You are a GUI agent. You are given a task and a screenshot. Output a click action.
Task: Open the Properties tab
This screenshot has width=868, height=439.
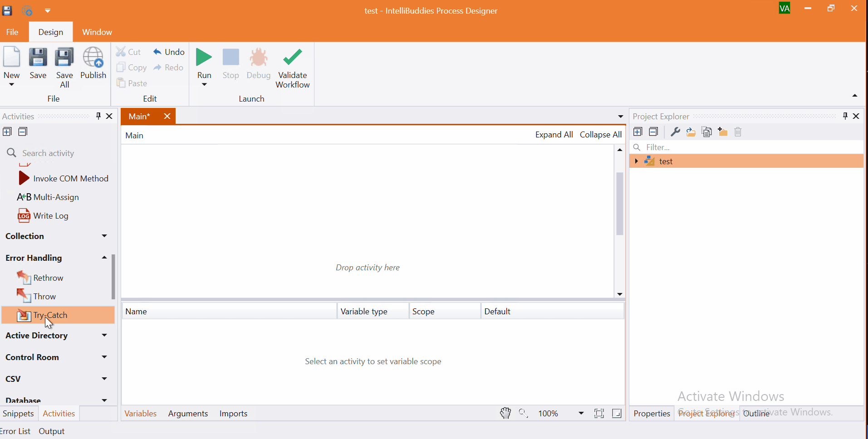(652, 414)
